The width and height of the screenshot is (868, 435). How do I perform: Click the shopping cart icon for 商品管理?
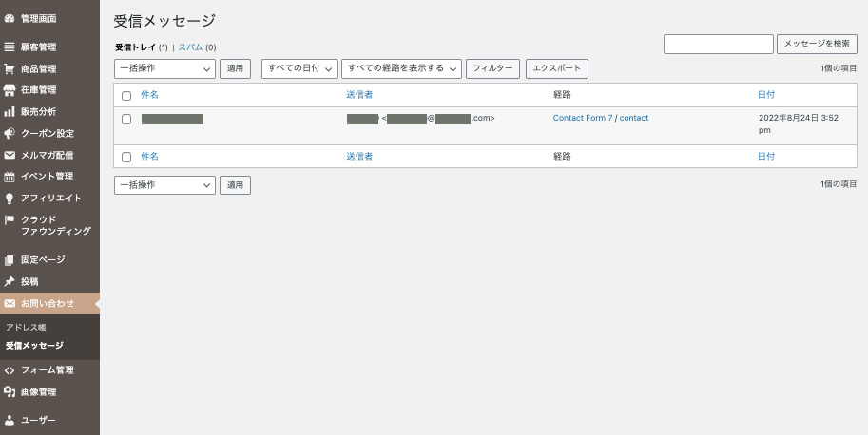coord(10,68)
